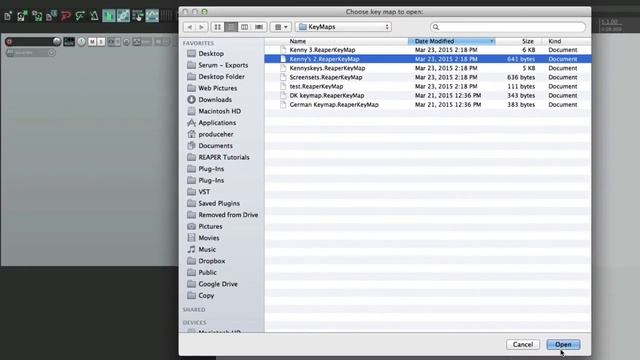Solo the track with S button
Viewport: 640px width, 360px height.
pyautogui.click(x=101, y=42)
